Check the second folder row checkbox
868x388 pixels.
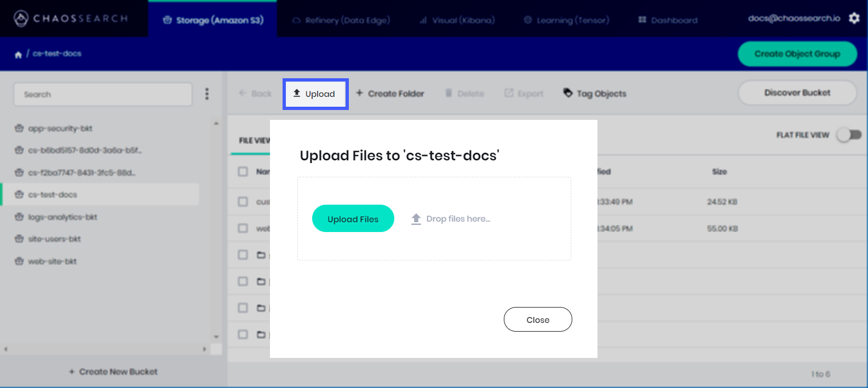pos(243,281)
